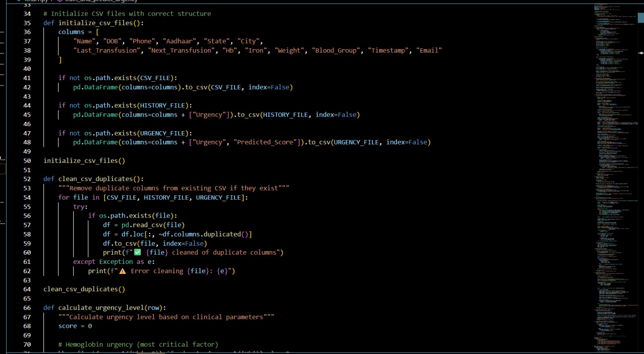Click line number 52 in the gutter
Viewport: 644px width, 354px height.
pyautogui.click(x=27, y=179)
